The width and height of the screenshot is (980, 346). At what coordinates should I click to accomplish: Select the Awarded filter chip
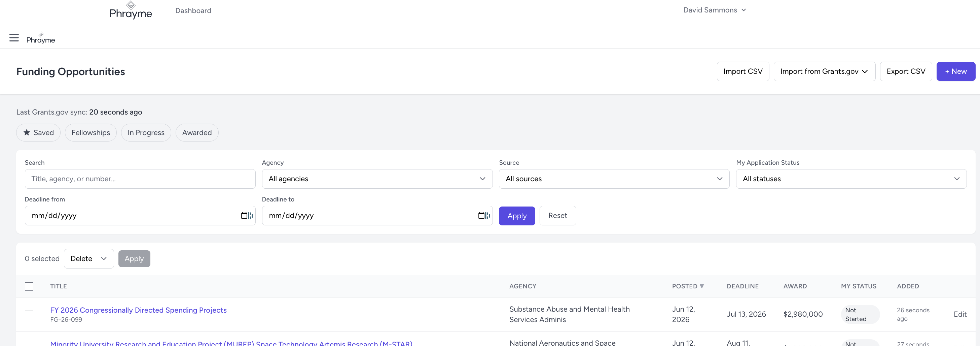click(197, 133)
